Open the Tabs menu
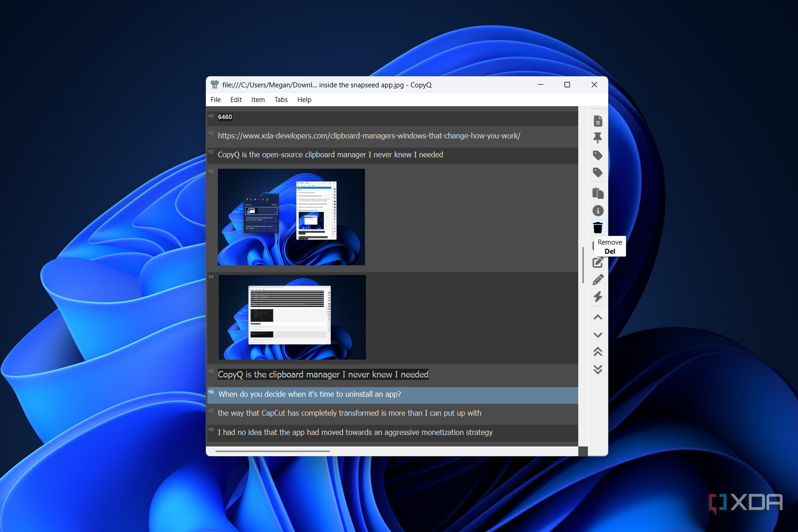Image resolution: width=798 pixels, height=532 pixels. coord(281,100)
